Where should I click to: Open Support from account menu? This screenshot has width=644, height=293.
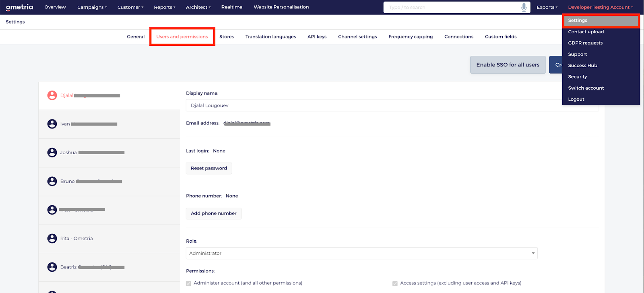pyautogui.click(x=577, y=54)
